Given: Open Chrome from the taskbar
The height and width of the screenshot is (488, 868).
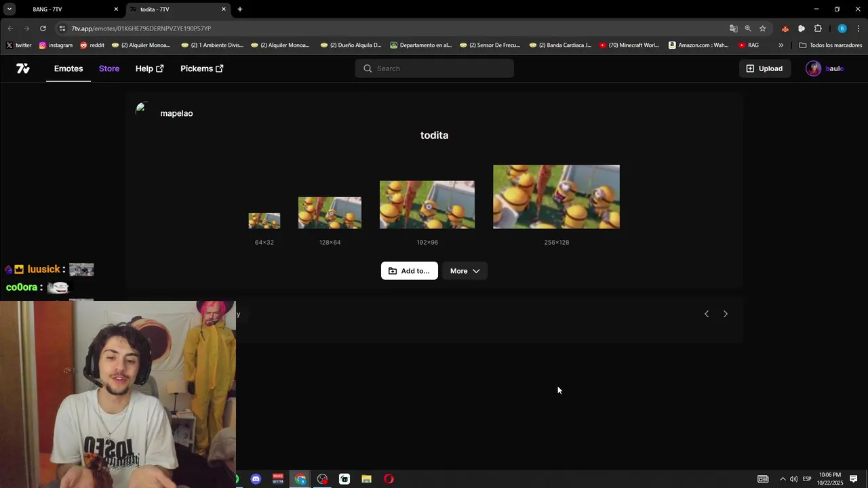Looking at the screenshot, I should [x=300, y=479].
